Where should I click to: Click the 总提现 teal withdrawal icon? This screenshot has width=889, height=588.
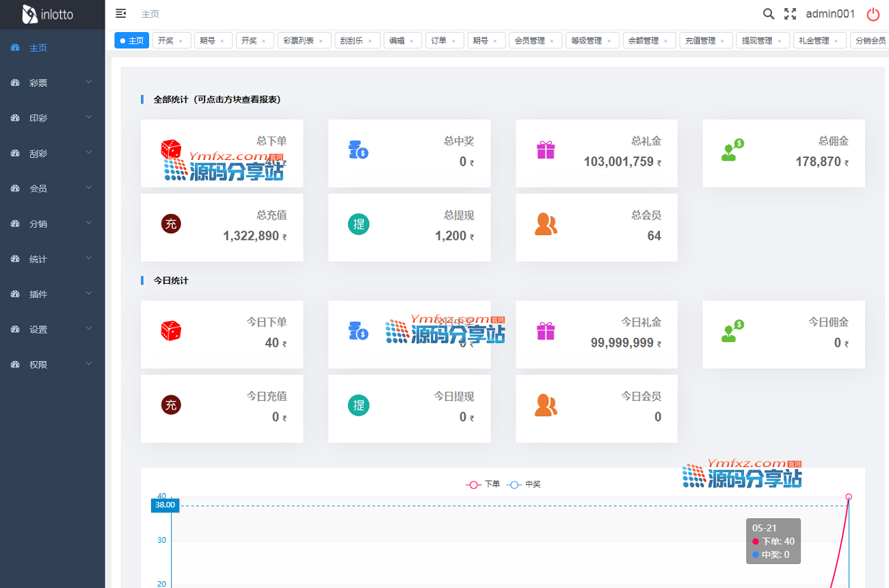[358, 224]
